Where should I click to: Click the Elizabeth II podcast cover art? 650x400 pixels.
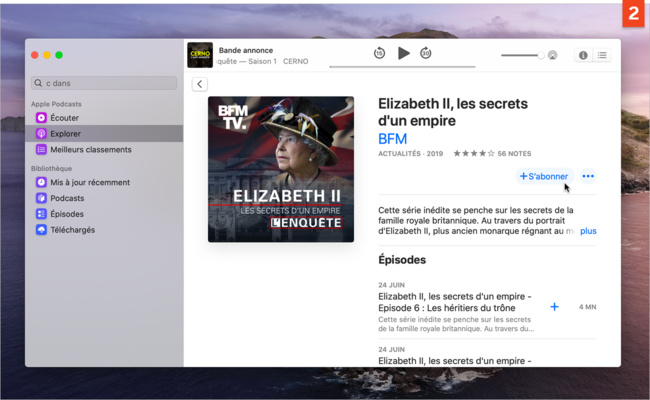click(x=281, y=169)
